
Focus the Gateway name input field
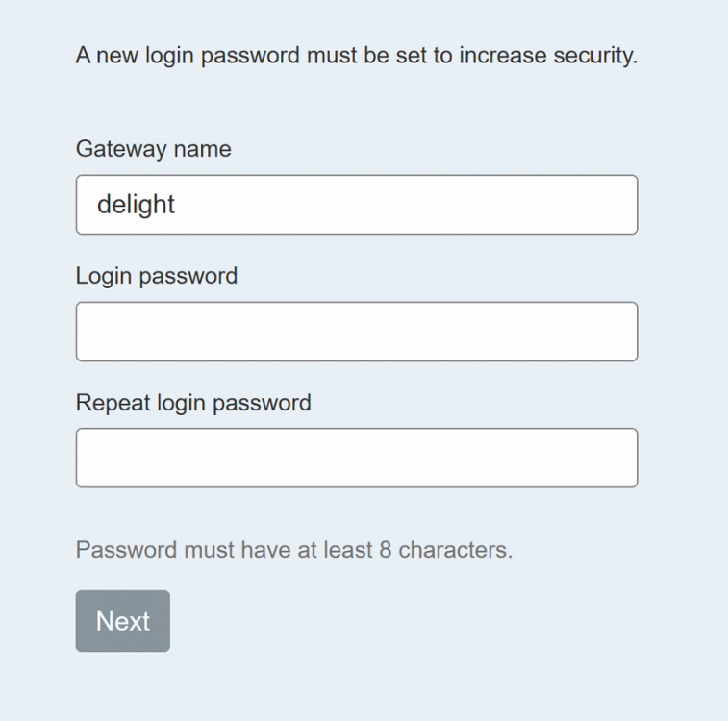coord(356,205)
